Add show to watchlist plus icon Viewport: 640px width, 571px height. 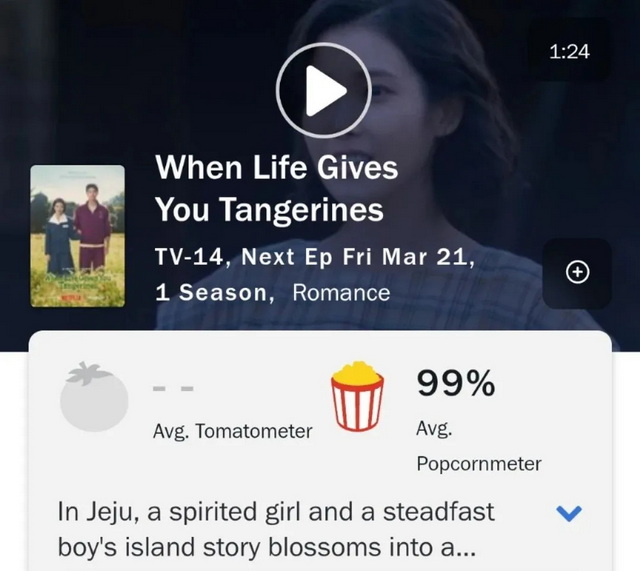click(x=577, y=272)
